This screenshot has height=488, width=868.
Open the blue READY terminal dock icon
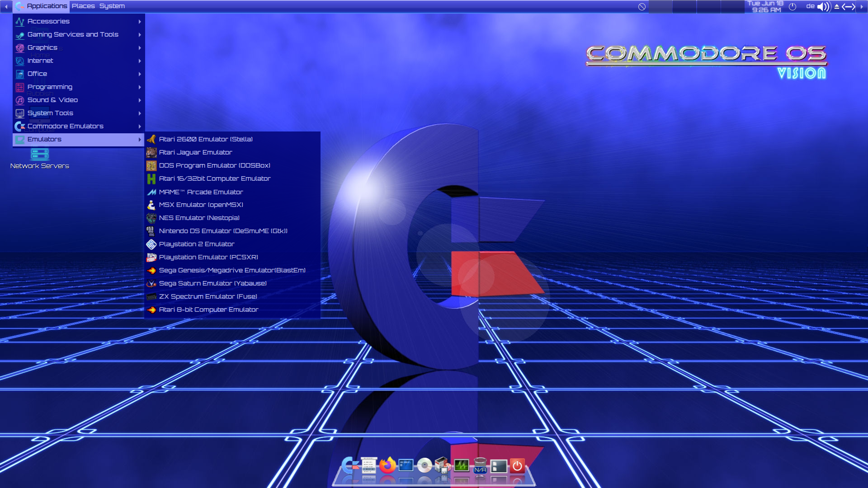click(406, 465)
